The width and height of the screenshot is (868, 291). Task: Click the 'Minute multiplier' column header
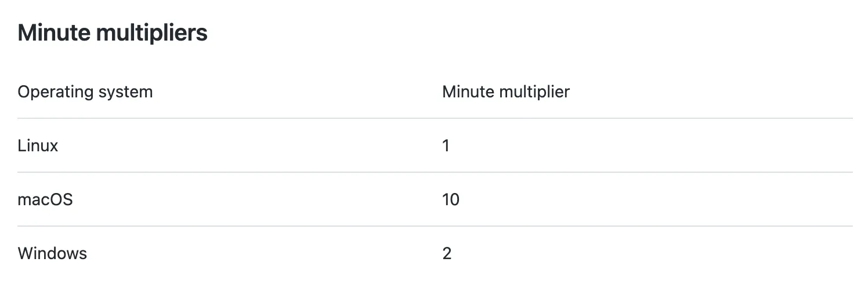click(x=505, y=92)
